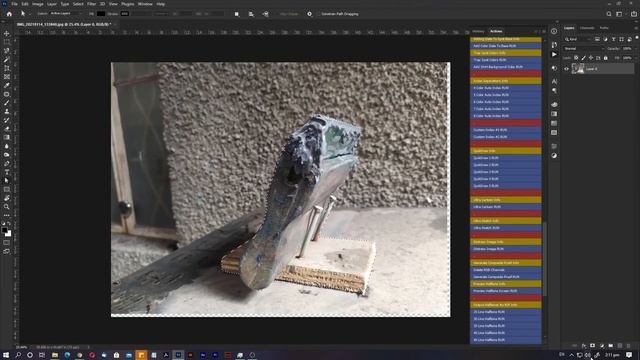Toggle lock all padlock icon
This screenshot has width=640, height=360.
(606, 58)
